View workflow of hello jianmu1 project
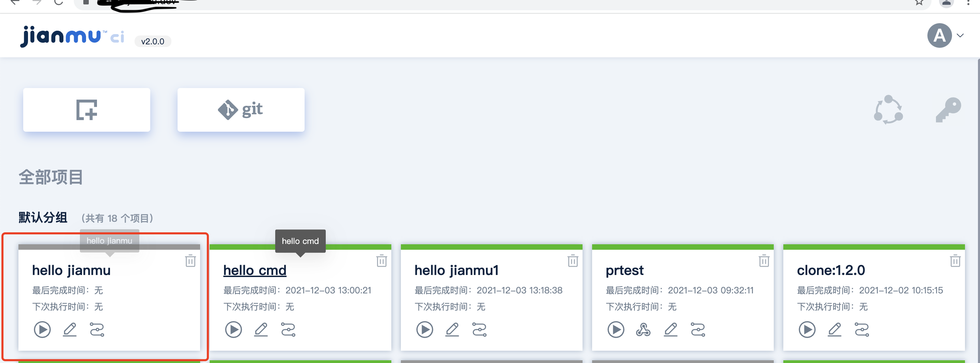This screenshot has height=363, width=980. 479,330
